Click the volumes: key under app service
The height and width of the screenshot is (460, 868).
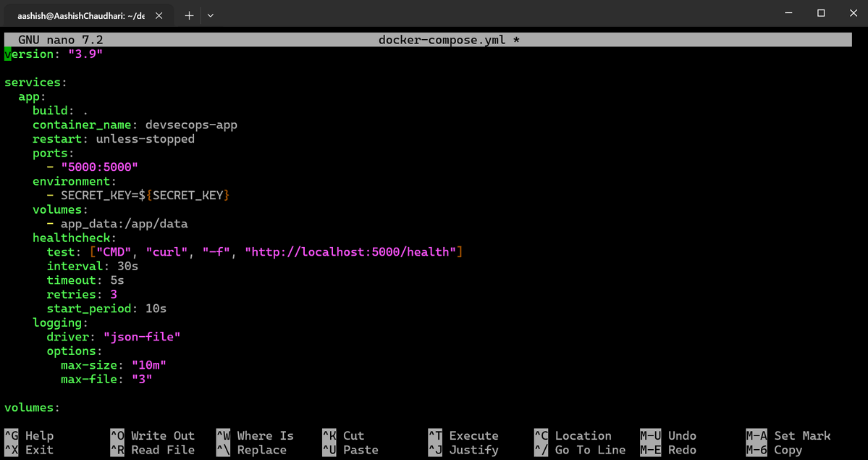click(x=60, y=209)
